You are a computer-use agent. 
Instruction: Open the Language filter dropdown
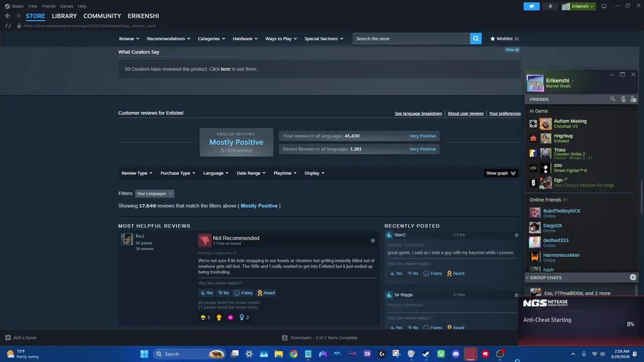coord(216,173)
